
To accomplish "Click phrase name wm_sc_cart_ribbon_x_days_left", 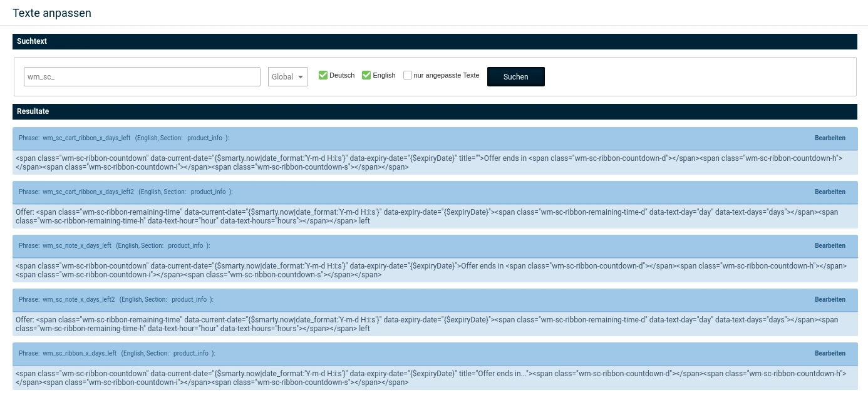I will (x=86, y=138).
